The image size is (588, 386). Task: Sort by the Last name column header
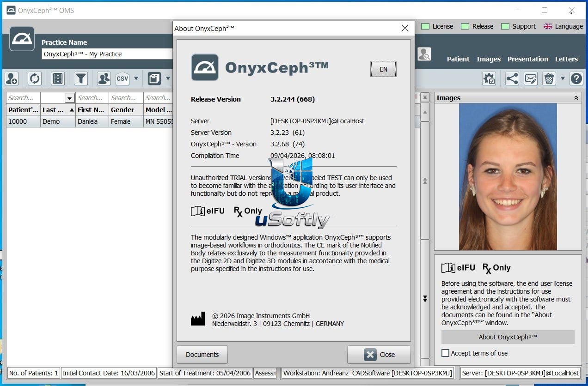click(58, 110)
